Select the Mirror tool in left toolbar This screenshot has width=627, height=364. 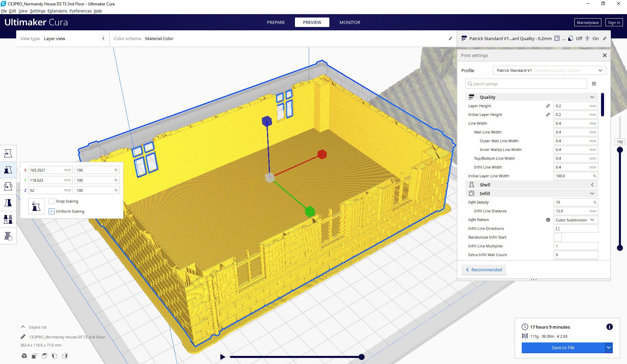[x=8, y=203]
